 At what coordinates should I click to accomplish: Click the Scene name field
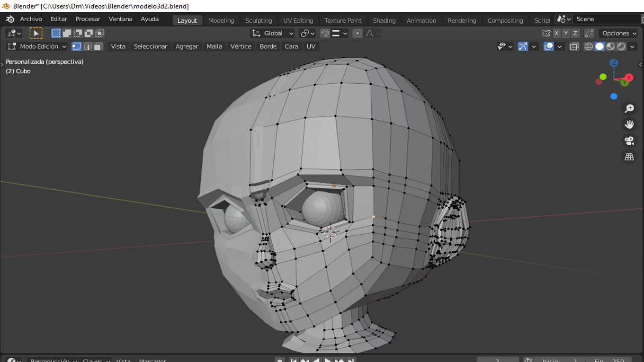pyautogui.click(x=607, y=19)
